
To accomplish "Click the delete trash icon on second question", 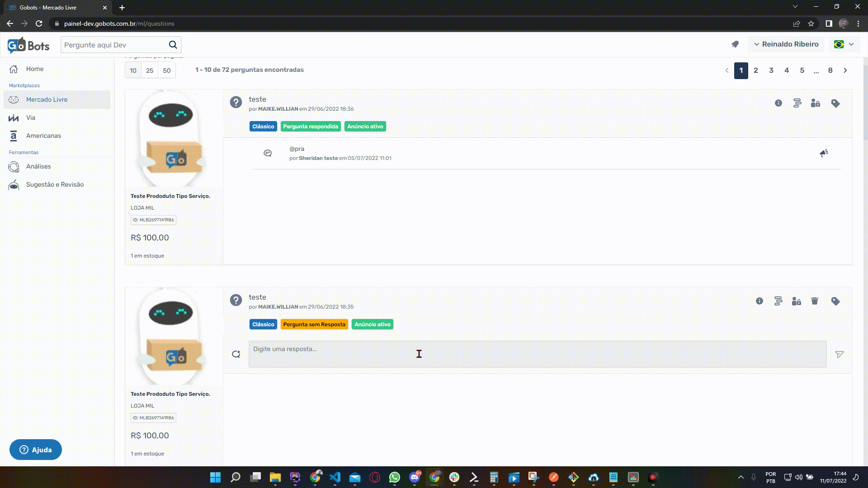I will click(814, 301).
